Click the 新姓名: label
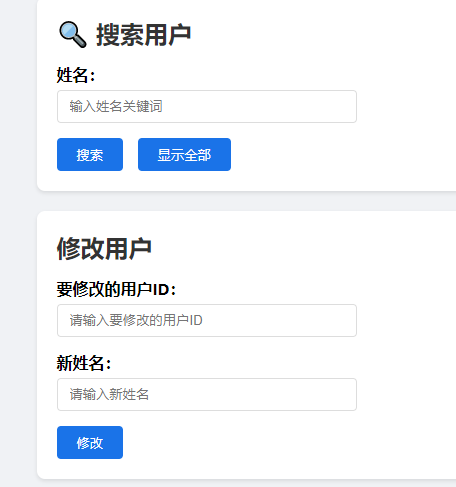 84,363
